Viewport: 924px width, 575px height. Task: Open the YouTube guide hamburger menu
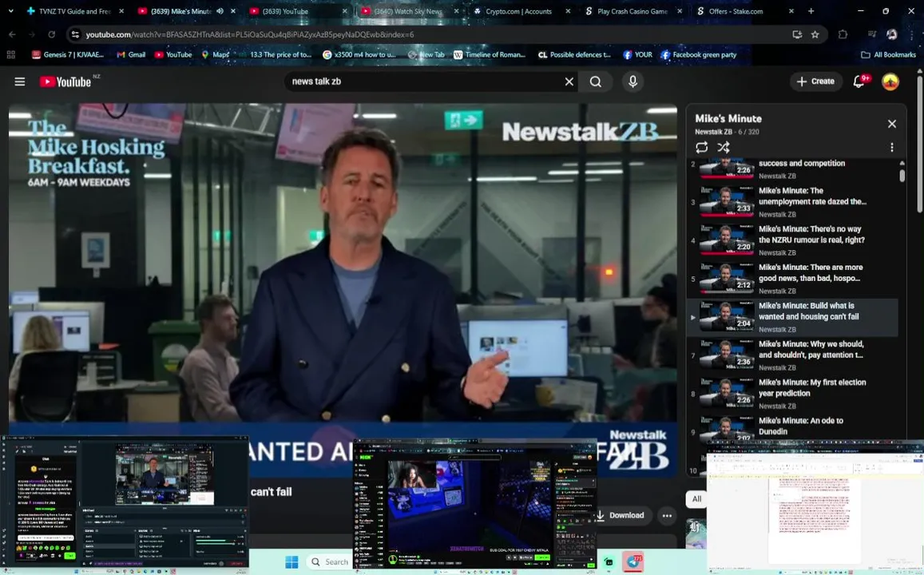pos(19,81)
